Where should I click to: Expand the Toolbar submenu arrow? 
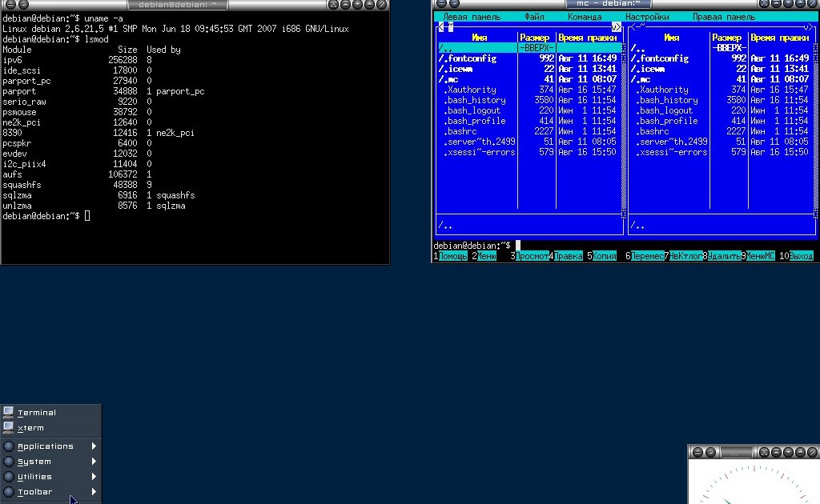point(94,491)
